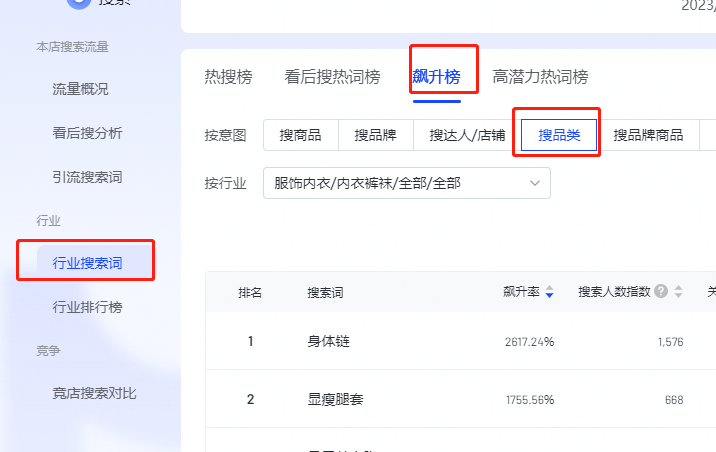
Task: Open 引流搜索词 sidebar item
Action: 87,177
